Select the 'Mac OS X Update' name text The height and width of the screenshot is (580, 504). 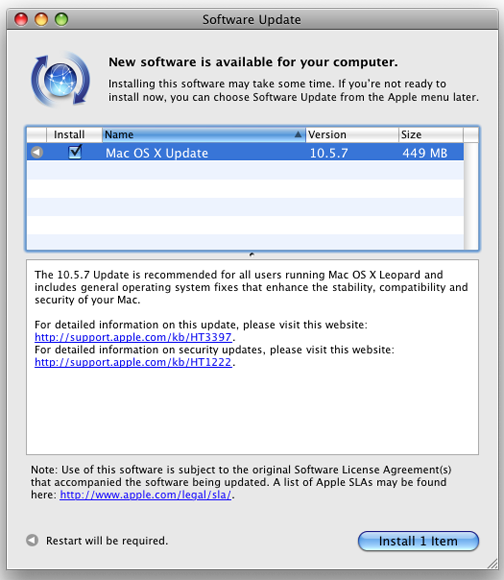[157, 153]
